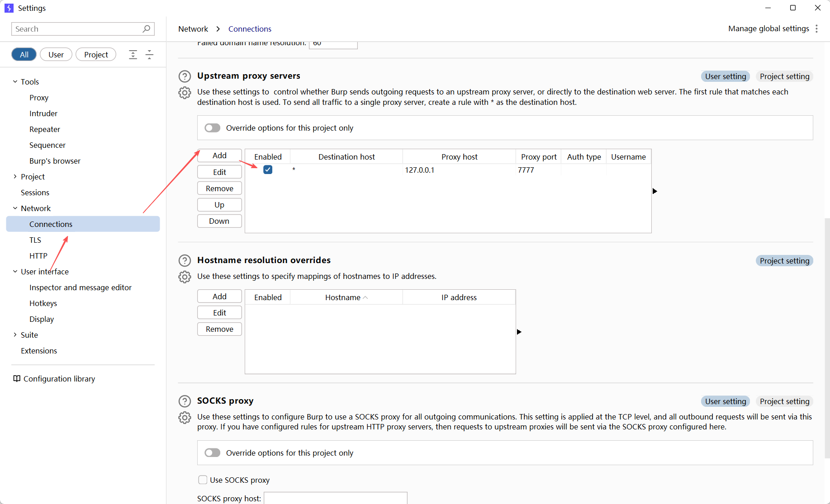
Task: Click the Network breadcrumb
Action: 193,29
